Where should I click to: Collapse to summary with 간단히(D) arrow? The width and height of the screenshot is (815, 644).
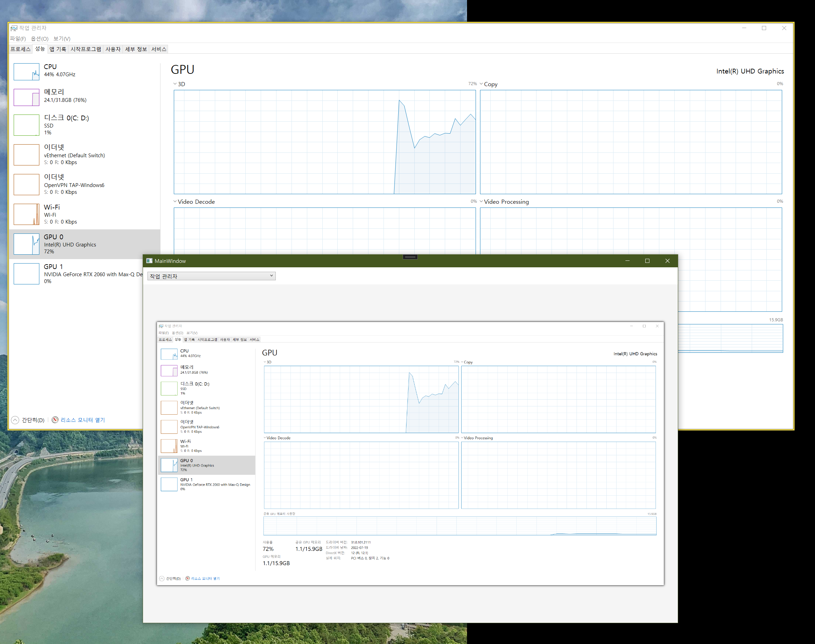pos(15,420)
